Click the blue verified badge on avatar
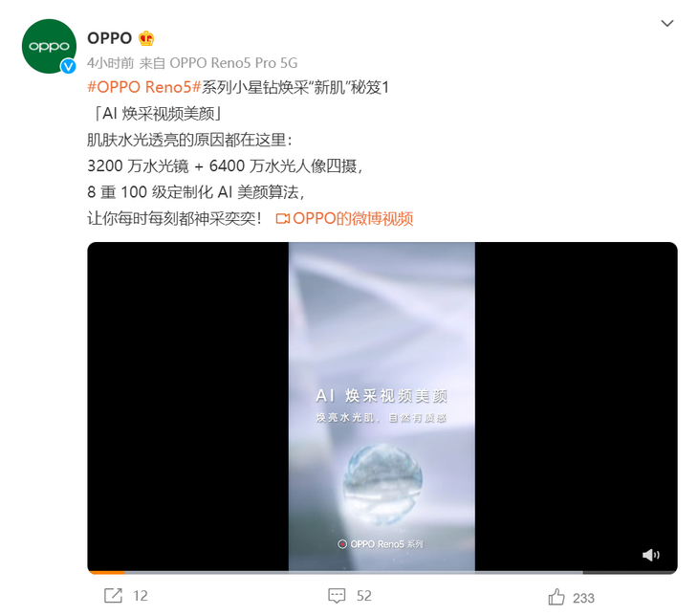This screenshot has height=616, width=698. pyautogui.click(x=68, y=66)
